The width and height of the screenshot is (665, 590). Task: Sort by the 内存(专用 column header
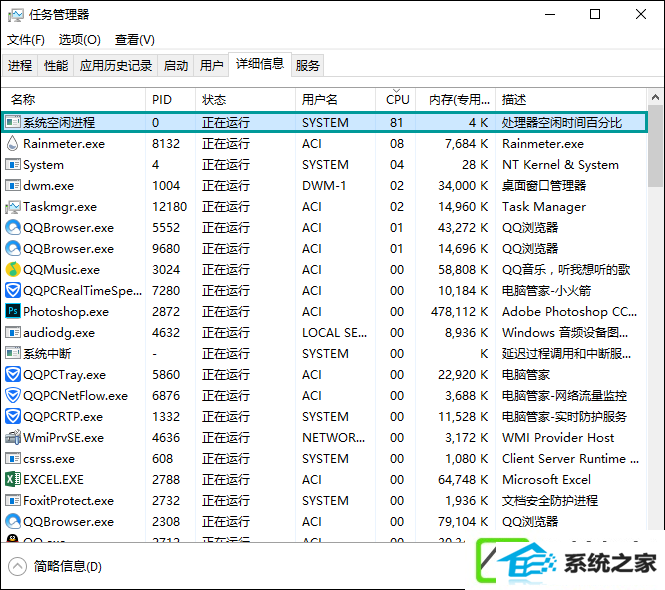(x=455, y=100)
